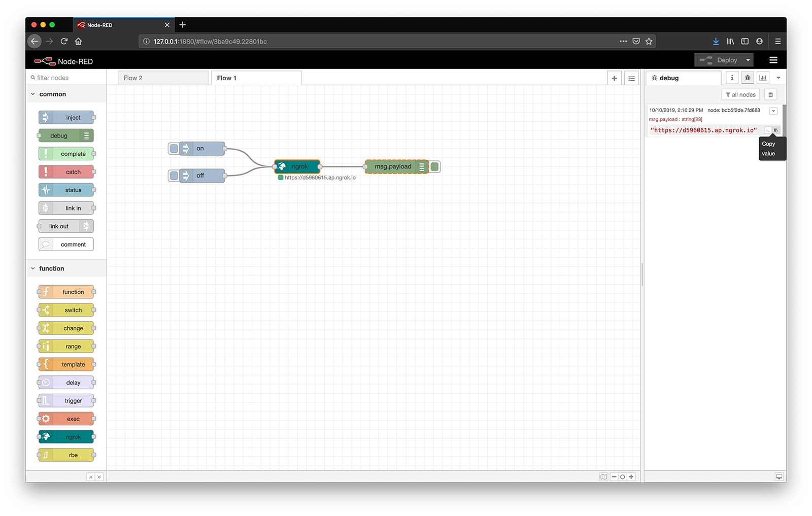The width and height of the screenshot is (812, 516).
Task: Select the switch node in palette
Action: coord(66,310)
